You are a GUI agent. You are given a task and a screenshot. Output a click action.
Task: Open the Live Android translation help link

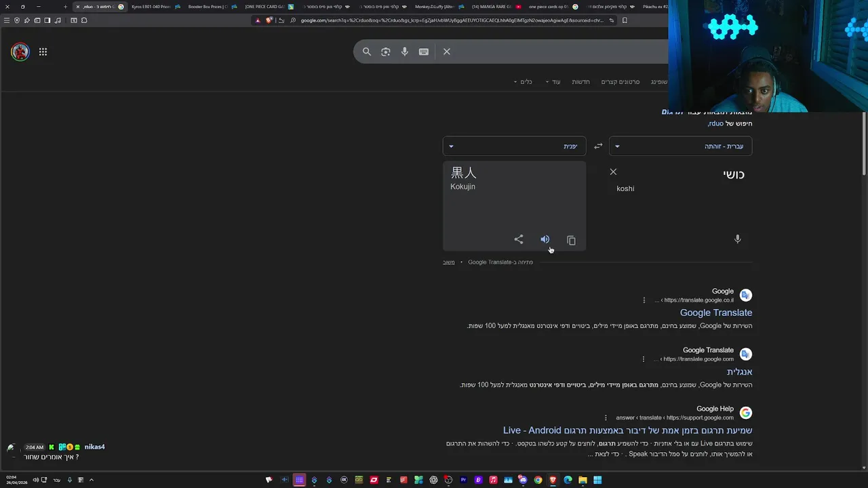628,430
